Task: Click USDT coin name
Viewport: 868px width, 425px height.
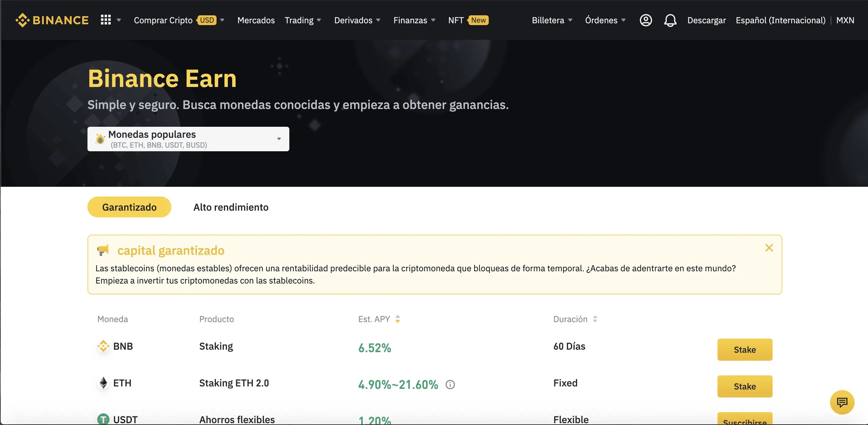Action: tap(125, 419)
